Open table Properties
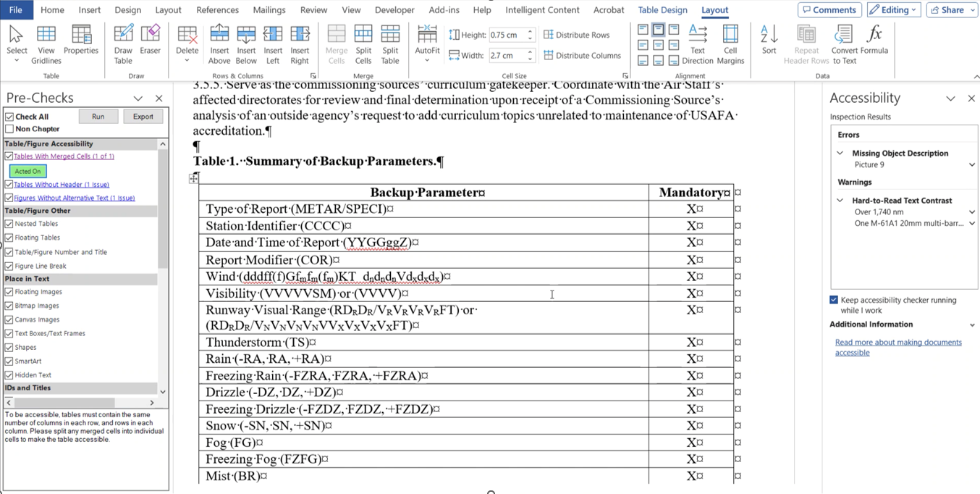The height and width of the screenshot is (494, 980). pyautogui.click(x=81, y=40)
